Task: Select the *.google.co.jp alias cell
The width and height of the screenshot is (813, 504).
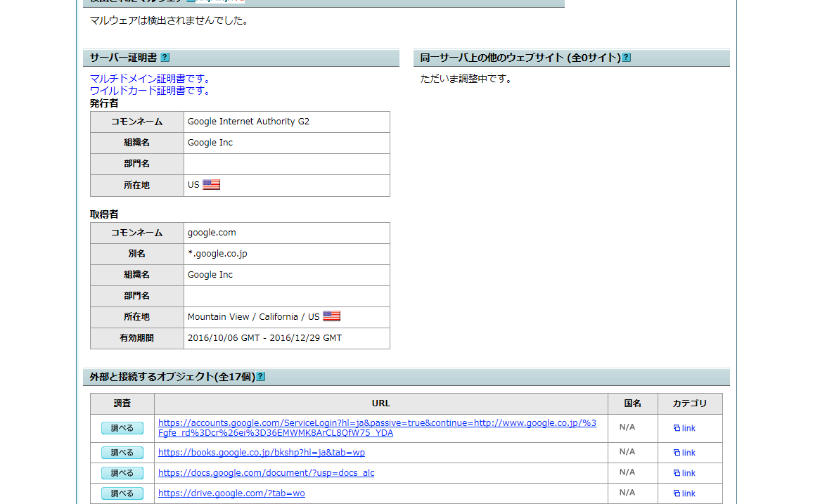Action: (287, 254)
